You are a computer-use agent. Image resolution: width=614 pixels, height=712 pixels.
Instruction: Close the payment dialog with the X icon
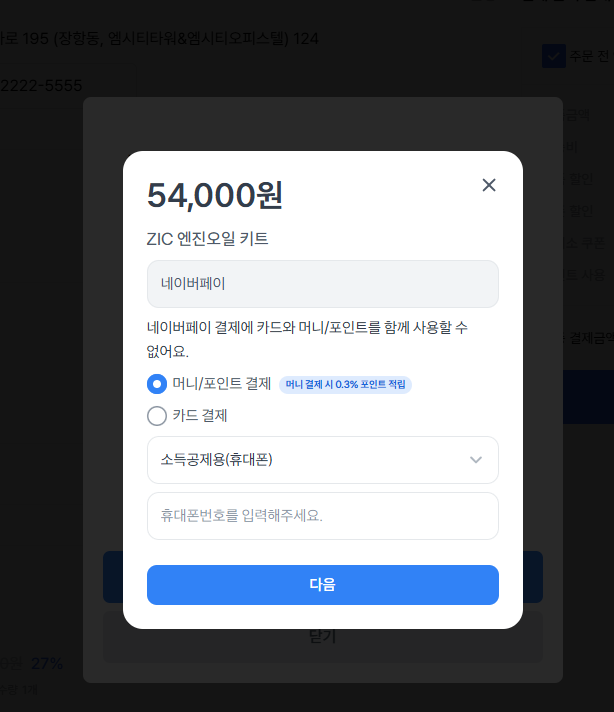tap(489, 185)
